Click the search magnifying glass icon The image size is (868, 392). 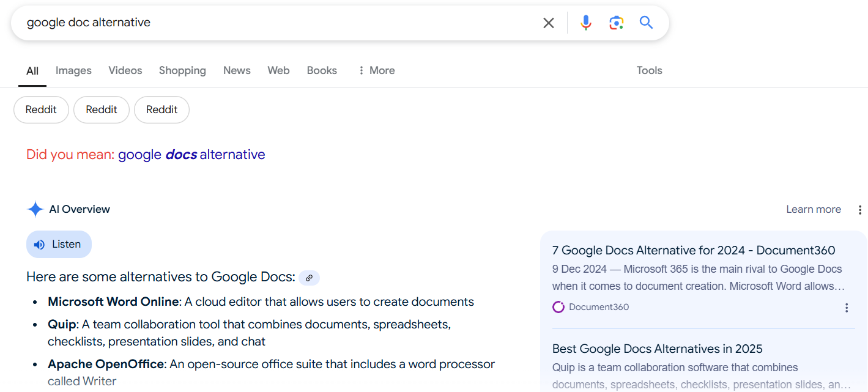click(x=646, y=22)
